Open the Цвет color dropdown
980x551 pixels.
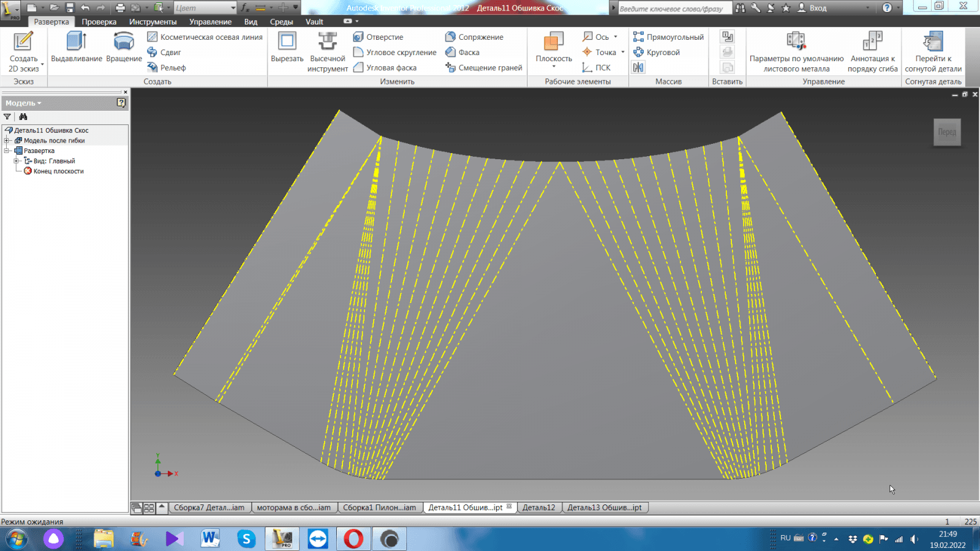click(233, 8)
